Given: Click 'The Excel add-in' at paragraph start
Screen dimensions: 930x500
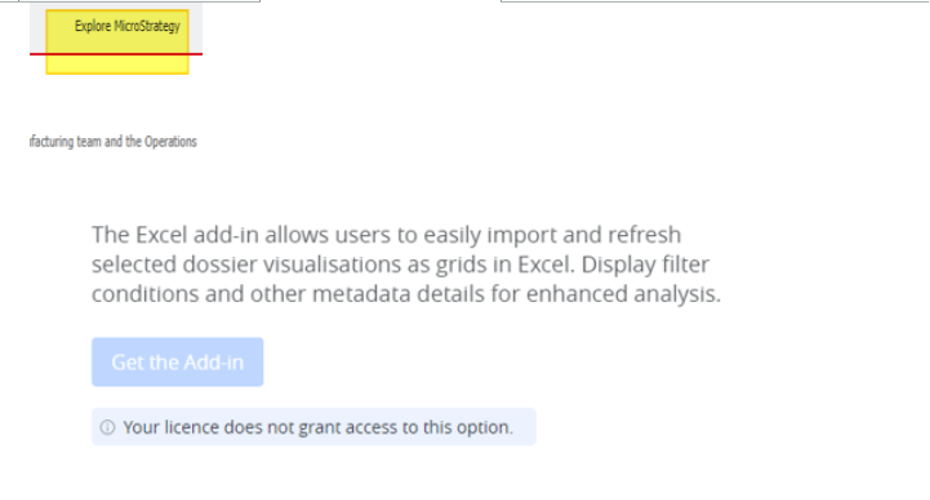Looking at the screenshot, I should tap(158, 235).
